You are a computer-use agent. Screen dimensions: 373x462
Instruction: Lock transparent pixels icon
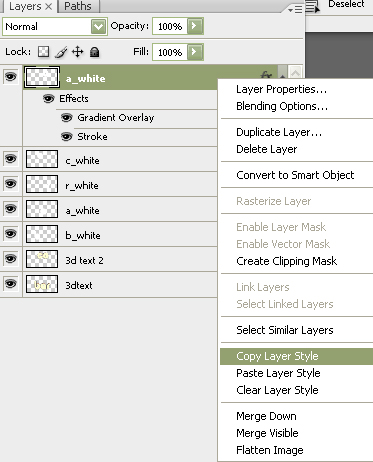pos(43,52)
